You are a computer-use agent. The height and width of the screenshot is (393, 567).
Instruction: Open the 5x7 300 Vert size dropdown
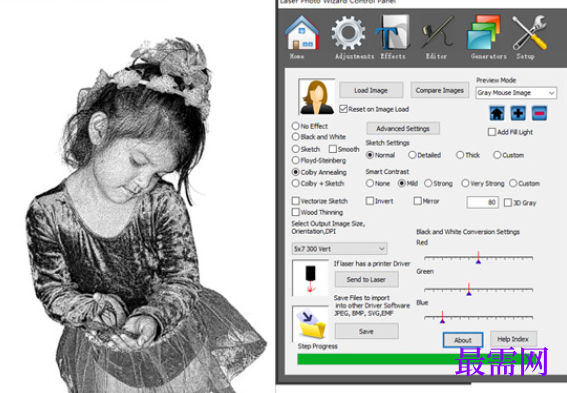click(x=339, y=248)
